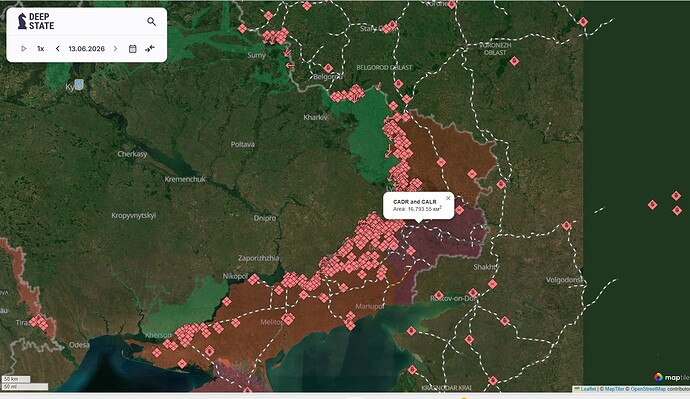Click the red marker left of Rostov-on-Don label

pyautogui.click(x=439, y=295)
